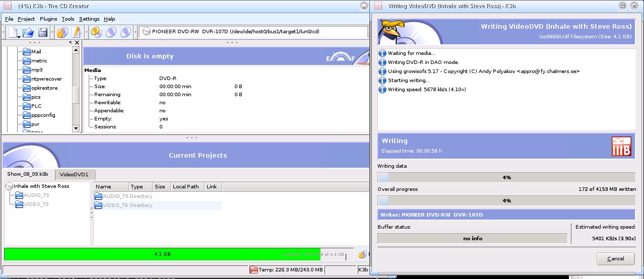
Task: Select the PLC folder in tree
Action: point(36,106)
